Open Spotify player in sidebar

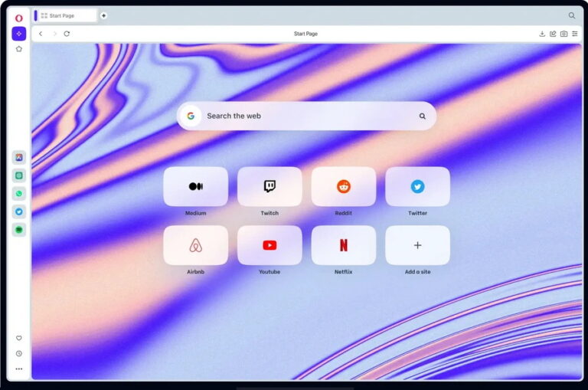point(18,230)
